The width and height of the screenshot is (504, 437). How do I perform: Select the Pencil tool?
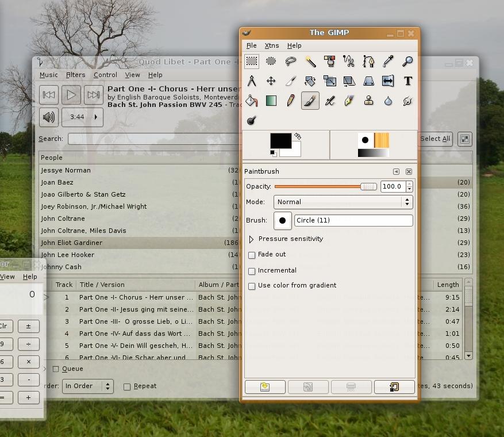pos(291,101)
